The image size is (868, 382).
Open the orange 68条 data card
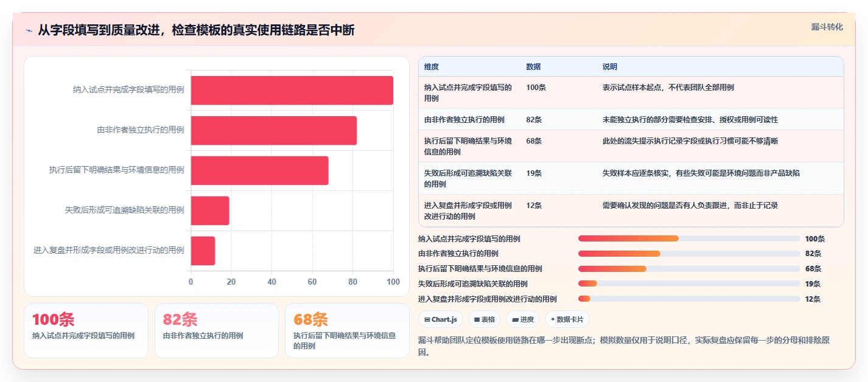pyautogui.click(x=347, y=330)
